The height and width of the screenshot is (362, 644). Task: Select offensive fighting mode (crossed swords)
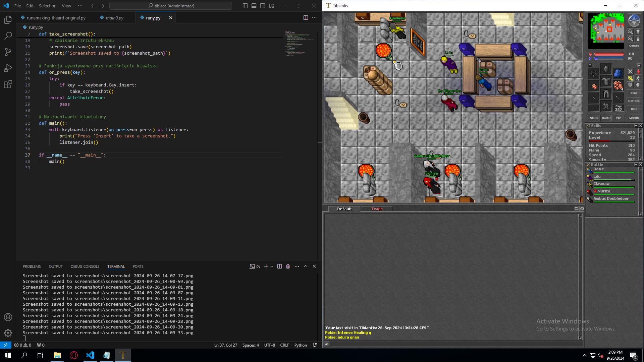click(630, 71)
